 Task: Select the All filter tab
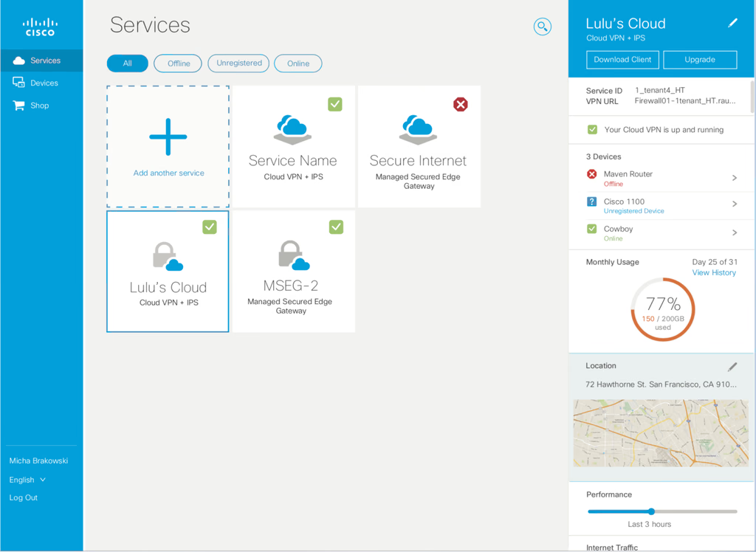coord(127,63)
